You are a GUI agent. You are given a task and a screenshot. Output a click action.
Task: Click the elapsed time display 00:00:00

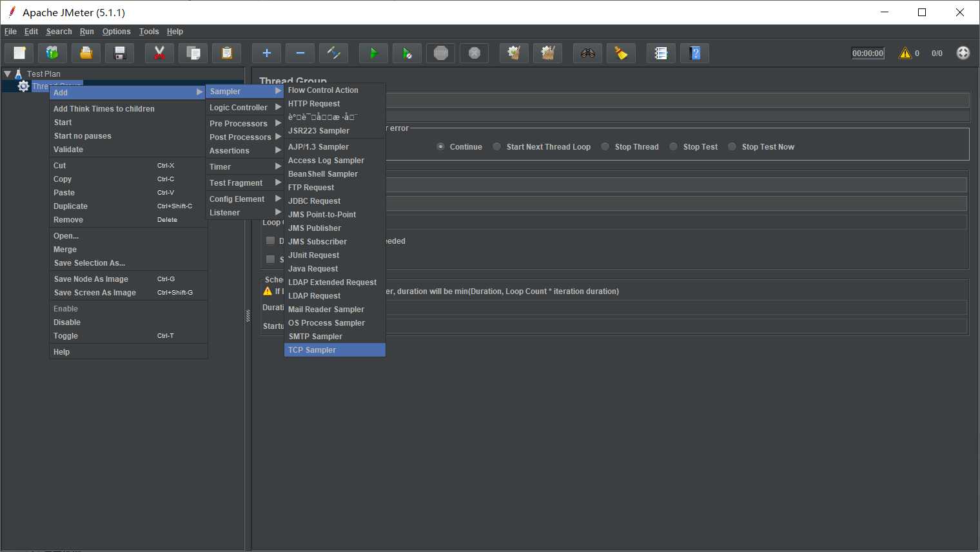click(868, 54)
